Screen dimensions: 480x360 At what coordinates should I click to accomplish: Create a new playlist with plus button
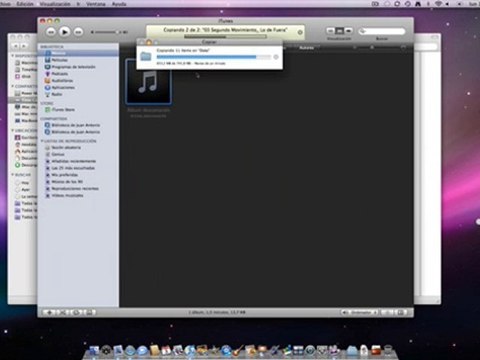tap(50, 312)
